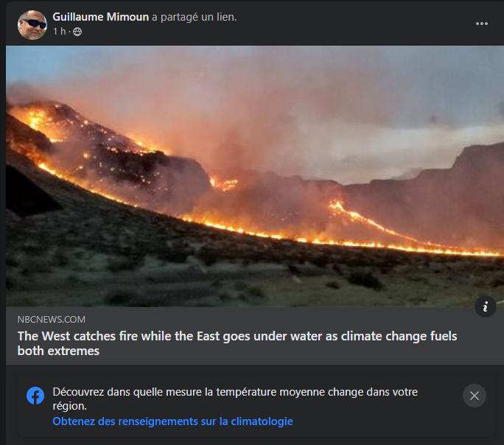The width and height of the screenshot is (504, 445).
Task: Dismiss the climate banner with the X
Action: pyautogui.click(x=475, y=396)
